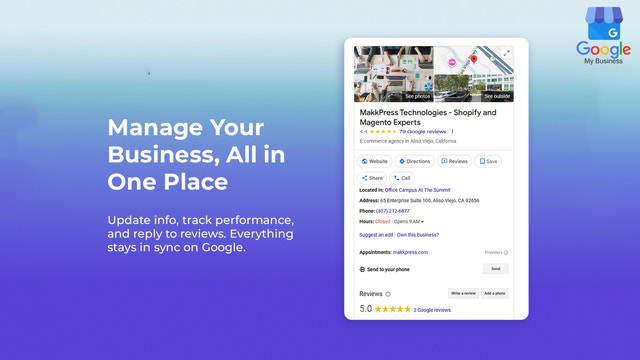Click the MakkPress Technologies business title

pyautogui.click(x=428, y=117)
